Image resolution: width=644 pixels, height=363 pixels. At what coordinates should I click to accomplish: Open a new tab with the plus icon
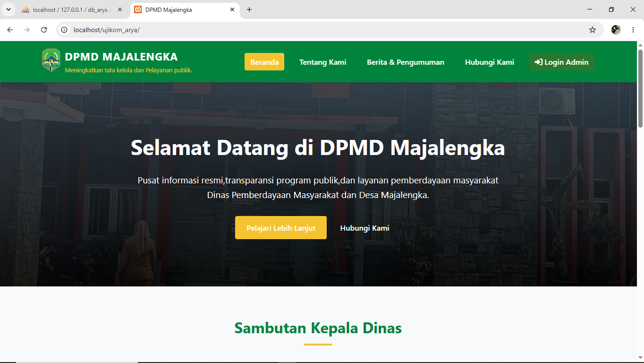click(x=249, y=9)
